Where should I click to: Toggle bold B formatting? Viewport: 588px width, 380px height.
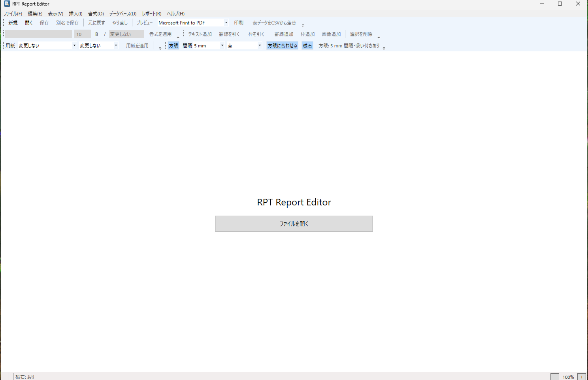point(97,34)
